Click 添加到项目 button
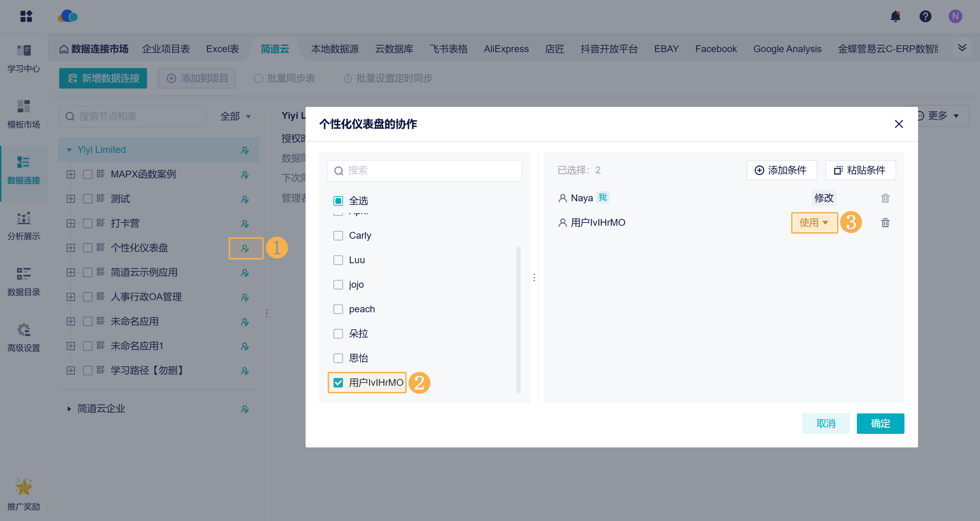The width and height of the screenshot is (980, 521). (x=197, y=78)
